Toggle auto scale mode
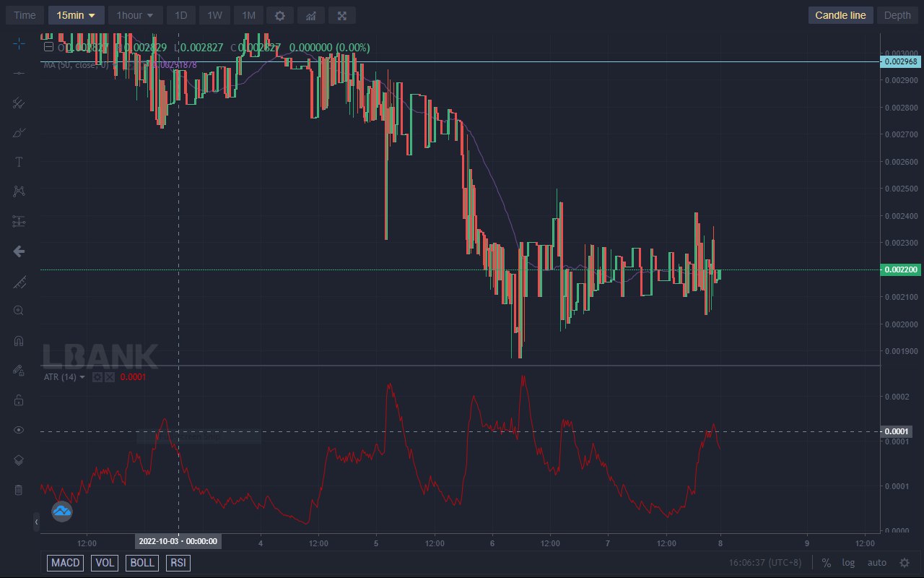 point(876,563)
